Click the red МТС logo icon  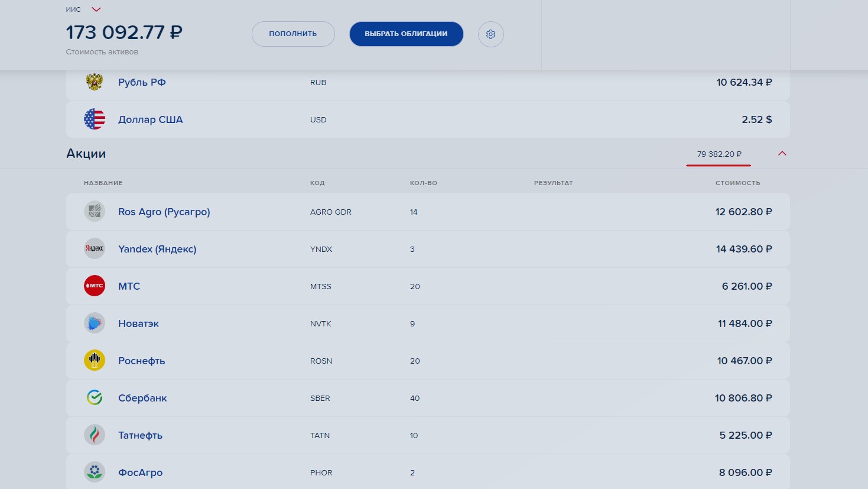(95, 286)
